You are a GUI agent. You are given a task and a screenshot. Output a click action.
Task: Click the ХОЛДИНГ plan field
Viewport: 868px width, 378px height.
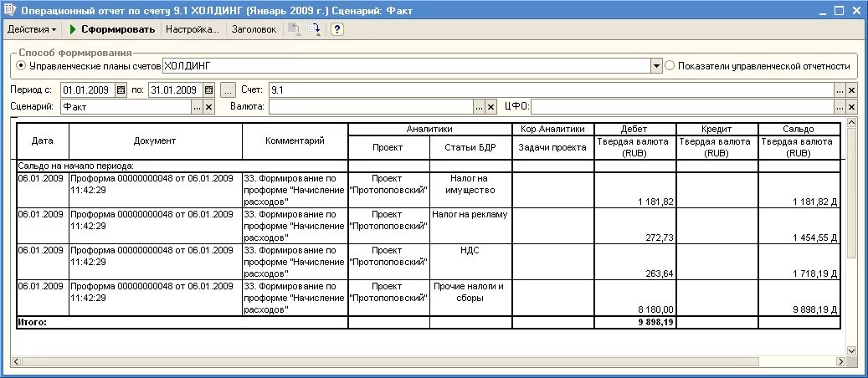(x=406, y=66)
